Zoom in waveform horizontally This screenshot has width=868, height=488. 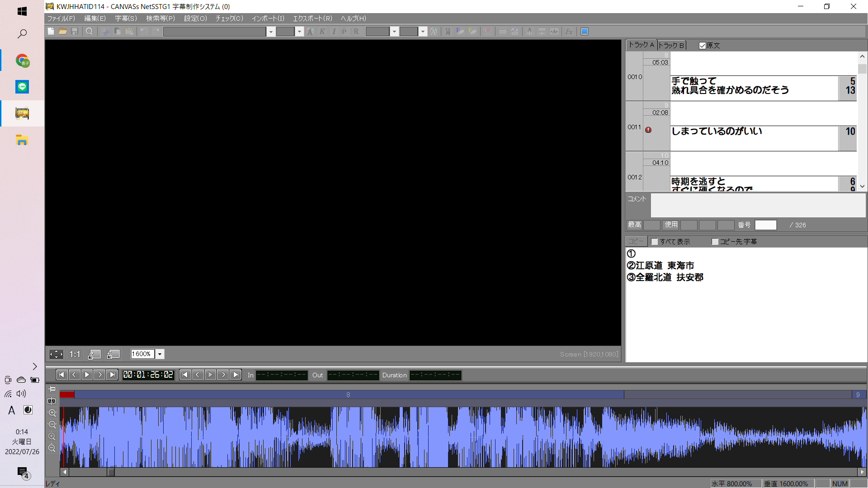click(52, 413)
